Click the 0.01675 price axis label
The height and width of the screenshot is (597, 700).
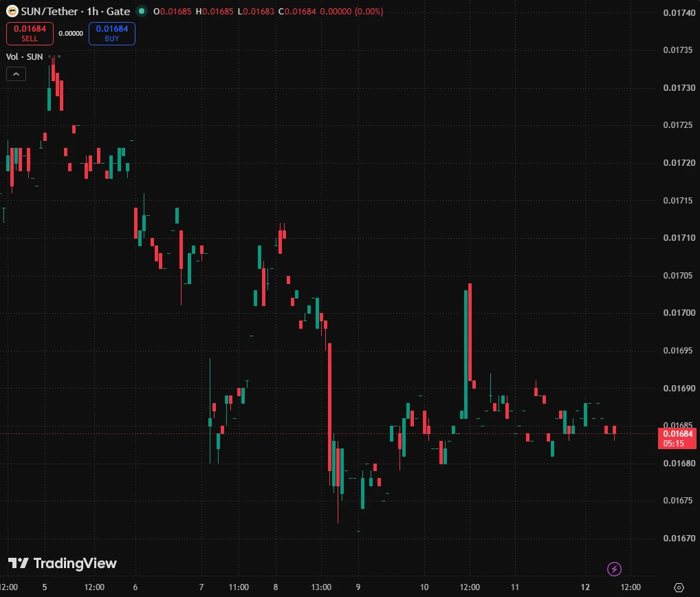point(679,501)
